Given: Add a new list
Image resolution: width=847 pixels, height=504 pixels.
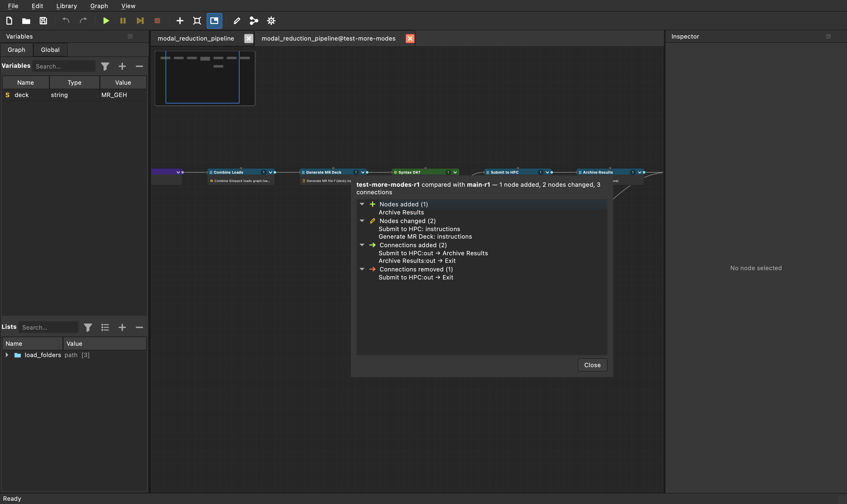Looking at the screenshot, I should pyautogui.click(x=122, y=327).
